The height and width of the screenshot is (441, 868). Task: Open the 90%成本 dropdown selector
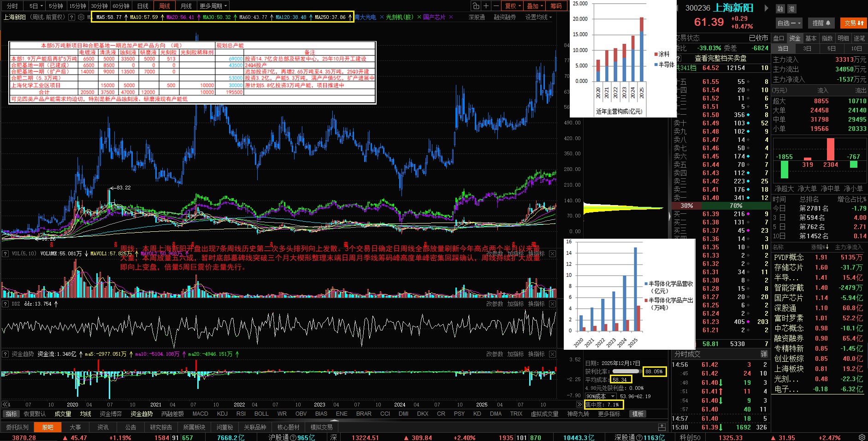pos(600,396)
